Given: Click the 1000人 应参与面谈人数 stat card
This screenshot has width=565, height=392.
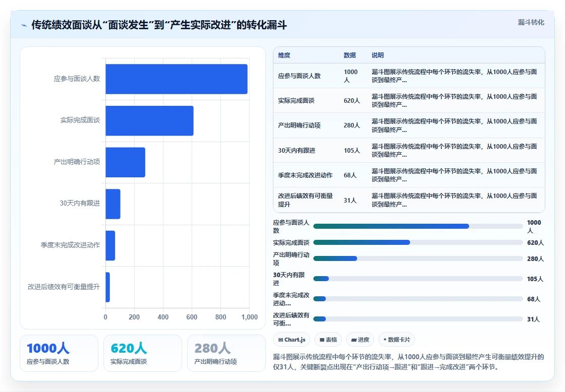Looking at the screenshot, I should [59, 353].
